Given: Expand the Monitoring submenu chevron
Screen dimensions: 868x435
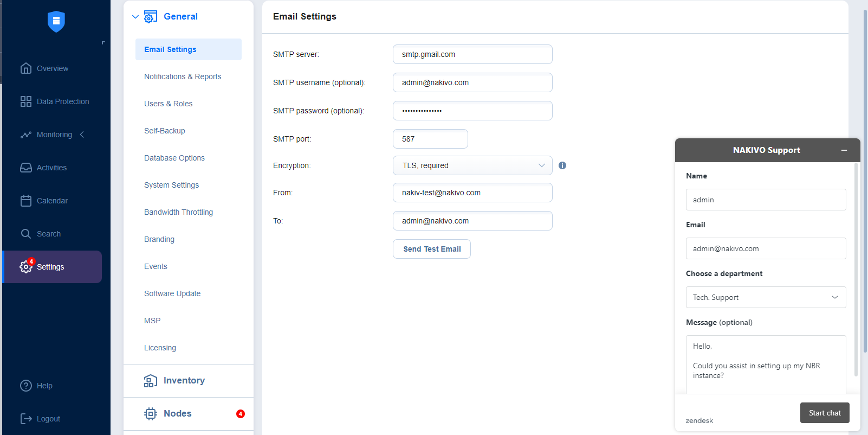Looking at the screenshot, I should [x=82, y=135].
